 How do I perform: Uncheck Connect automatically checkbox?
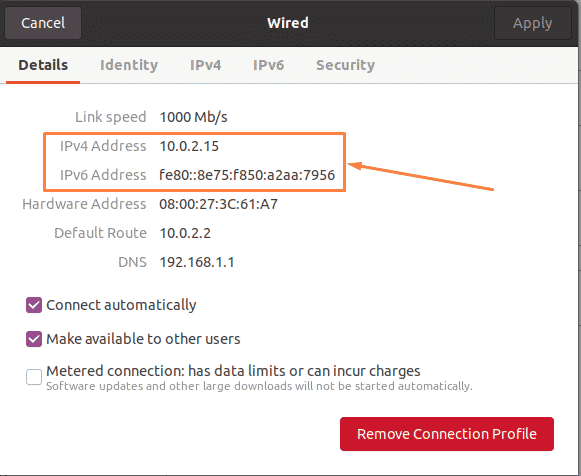point(34,305)
